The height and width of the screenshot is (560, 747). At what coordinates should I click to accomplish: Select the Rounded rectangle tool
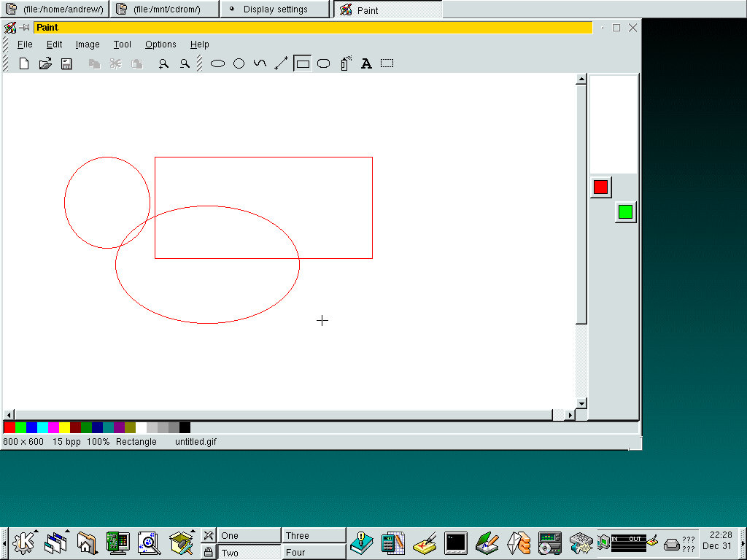click(324, 63)
